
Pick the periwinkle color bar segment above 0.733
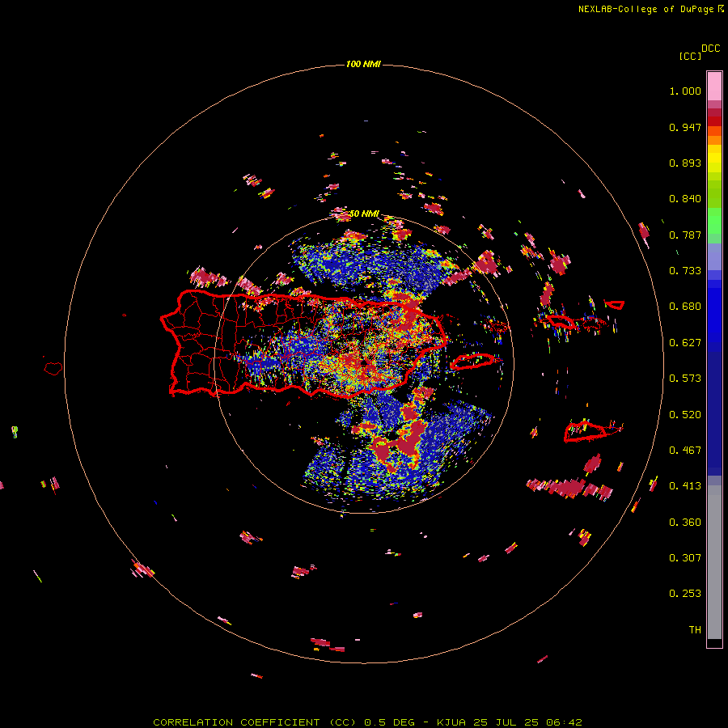pos(714,256)
